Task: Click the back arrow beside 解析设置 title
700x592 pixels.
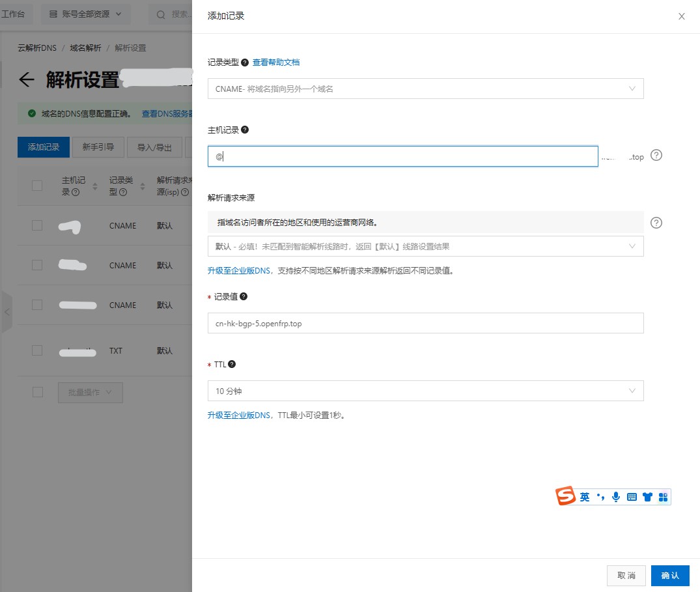Action: 26,80
